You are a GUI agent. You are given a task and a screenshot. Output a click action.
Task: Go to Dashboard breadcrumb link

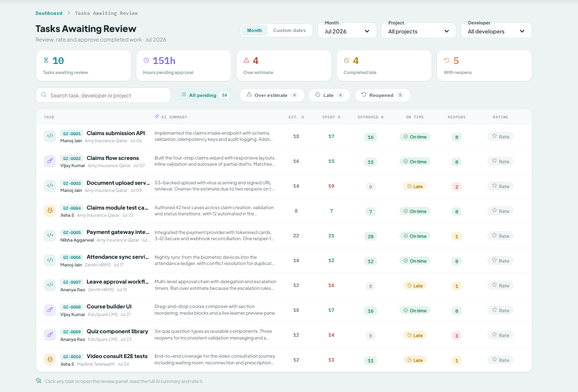coord(49,13)
